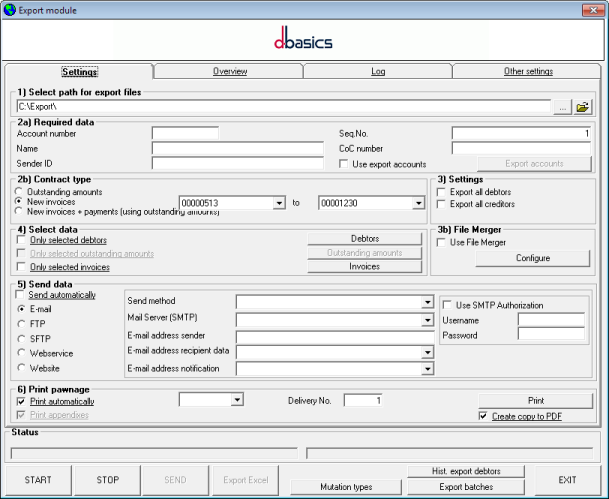
Task: Enable Use export accounts checkbox
Action: tap(343, 164)
